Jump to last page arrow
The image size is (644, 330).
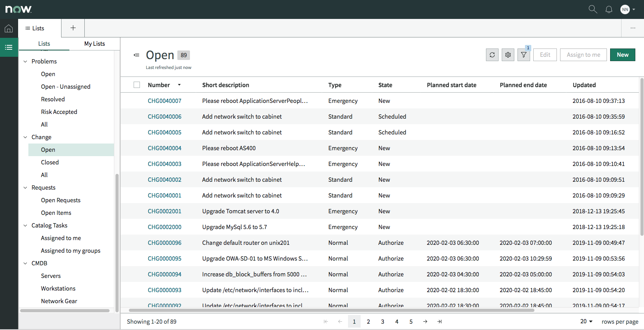439,322
